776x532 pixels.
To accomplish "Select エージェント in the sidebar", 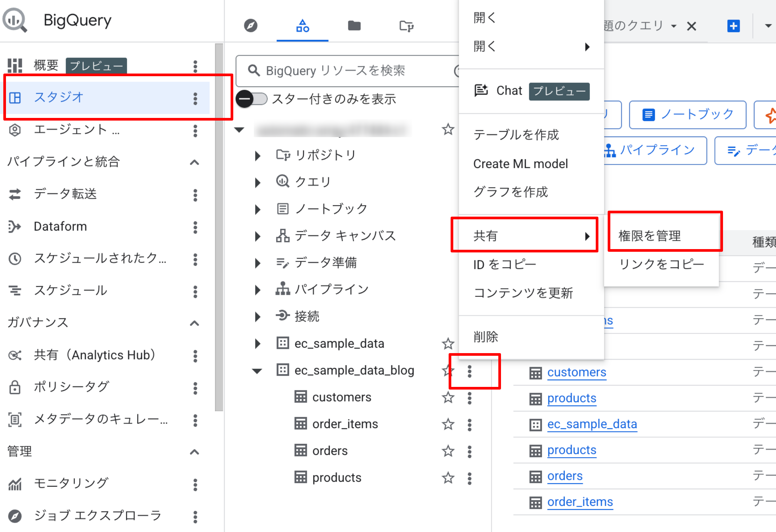I will [x=77, y=130].
